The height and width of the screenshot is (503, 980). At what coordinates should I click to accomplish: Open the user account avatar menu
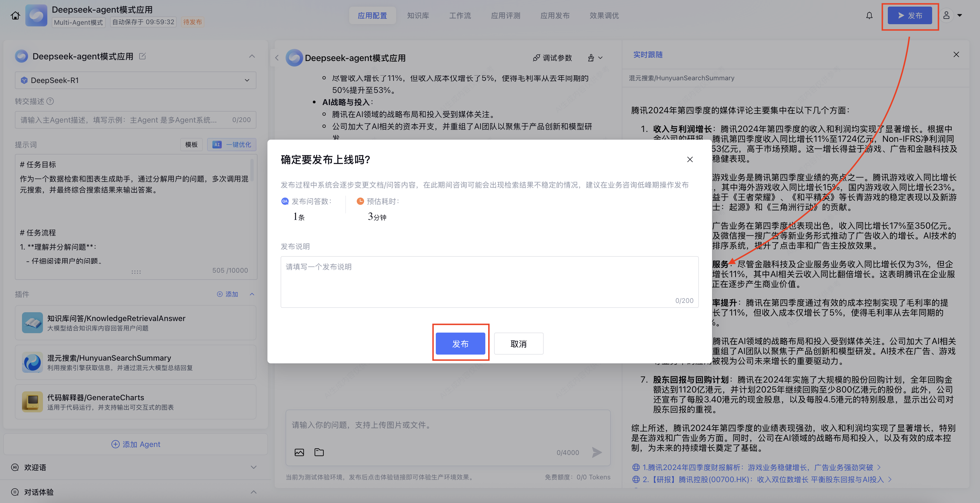coord(946,16)
